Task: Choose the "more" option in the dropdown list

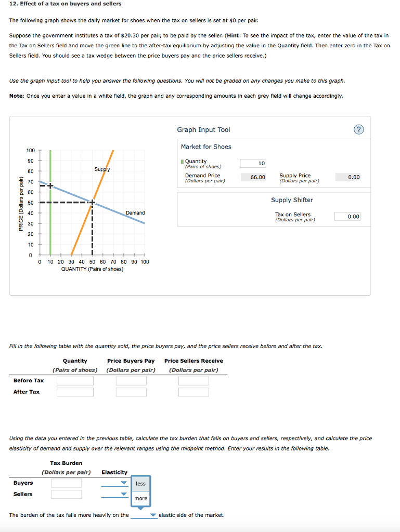Action: point(141,498)
